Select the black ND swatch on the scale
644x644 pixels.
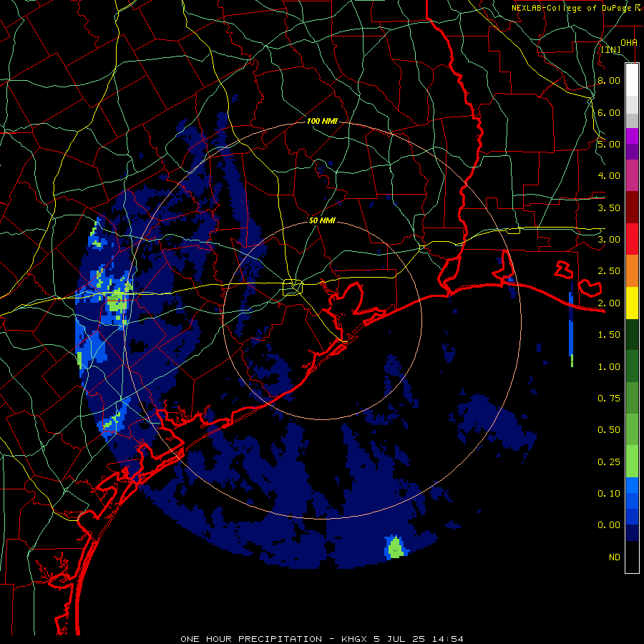click(632, 557)
